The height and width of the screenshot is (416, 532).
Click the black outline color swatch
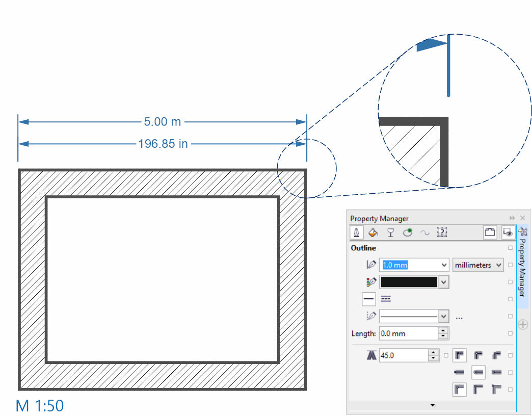409,282
